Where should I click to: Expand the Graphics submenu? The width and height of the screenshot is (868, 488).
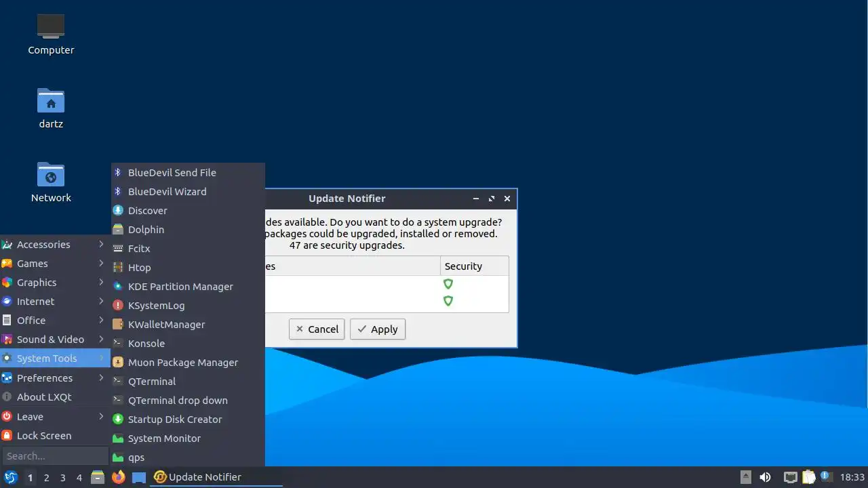(55, 282)
